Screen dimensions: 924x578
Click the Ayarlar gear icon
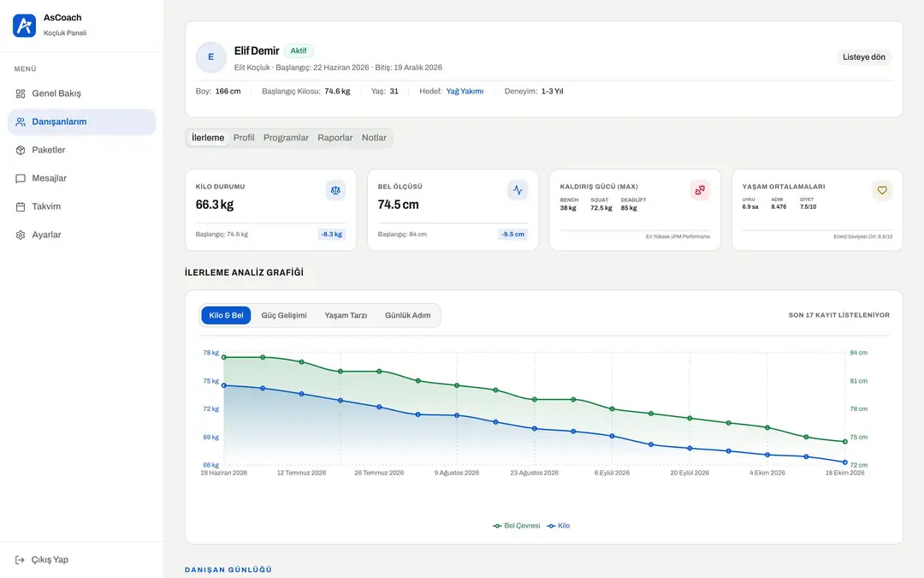[21, 235]
